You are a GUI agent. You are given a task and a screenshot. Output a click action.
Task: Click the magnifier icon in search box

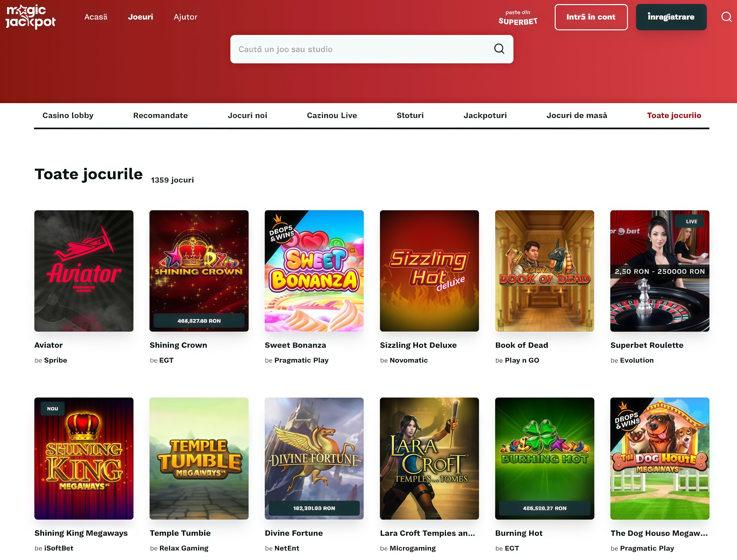(499, 49)
